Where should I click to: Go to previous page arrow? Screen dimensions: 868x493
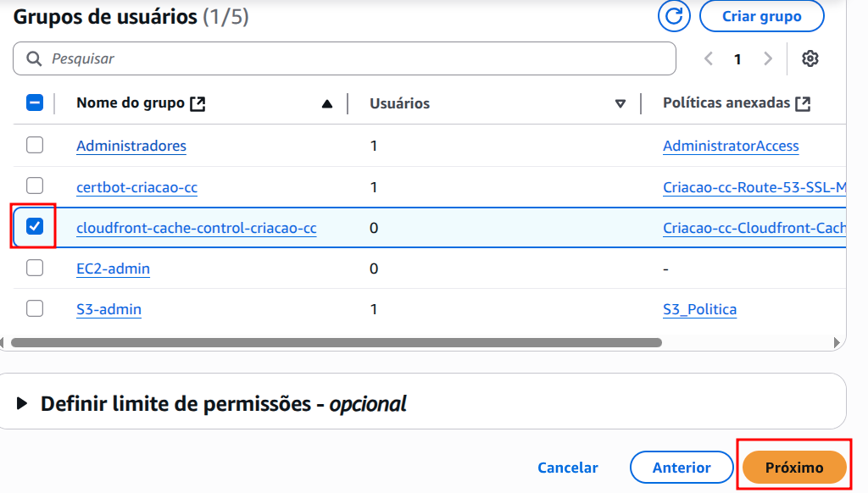(709, 58)
